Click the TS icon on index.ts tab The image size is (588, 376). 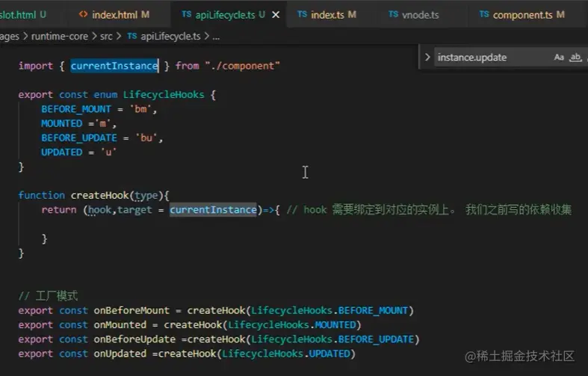[302, 14]
